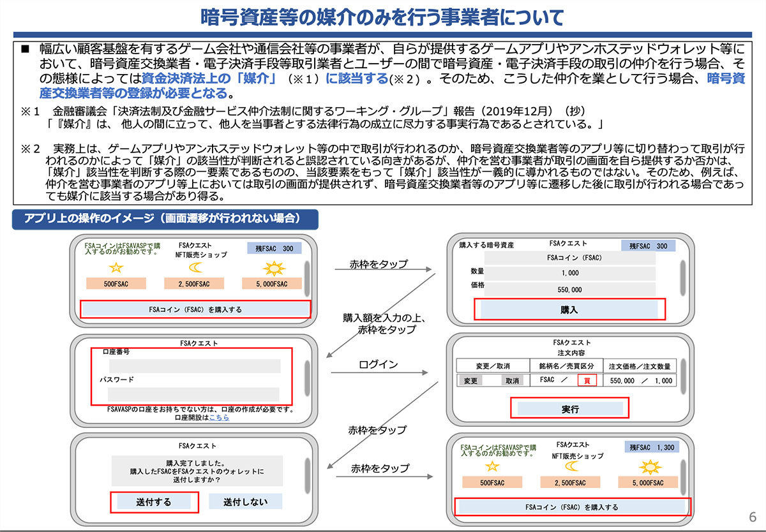This screenshot has width=766, height=532.
Task: Click the 変更／取消 column header
Action: (493, 366)
